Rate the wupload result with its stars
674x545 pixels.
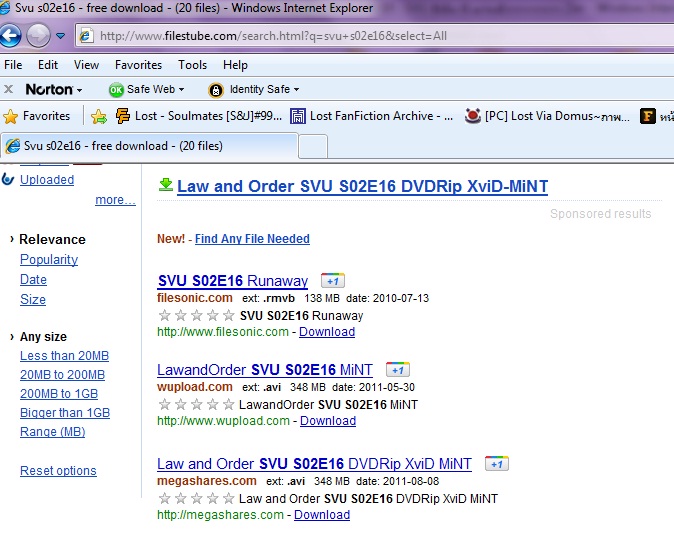tap(196, 404)
